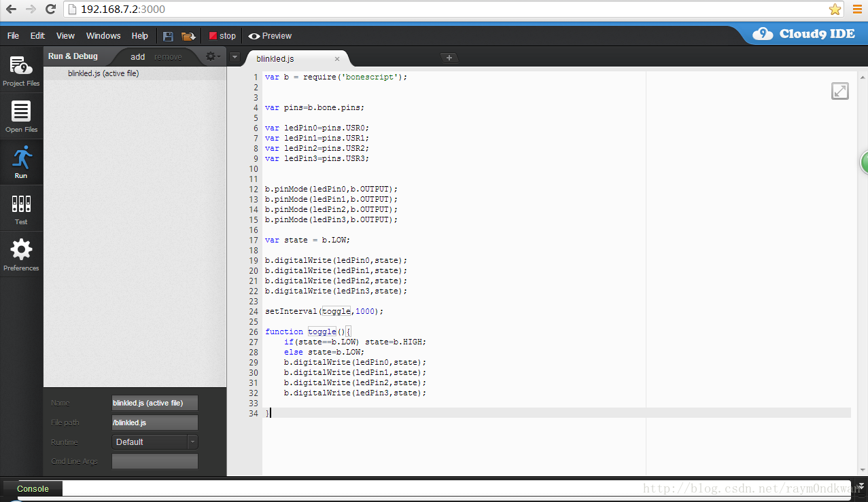Click the Cloud9 IDE logo

(x=804, y=34)
